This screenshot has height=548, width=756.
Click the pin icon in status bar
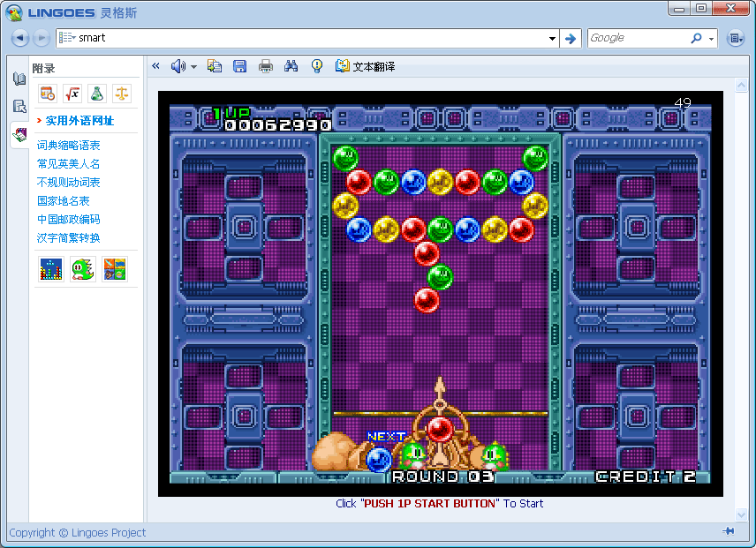(x=729, y=531)
